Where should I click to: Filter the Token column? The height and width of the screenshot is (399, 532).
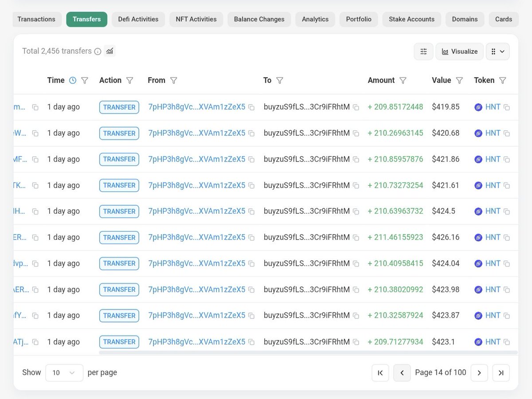503,80
